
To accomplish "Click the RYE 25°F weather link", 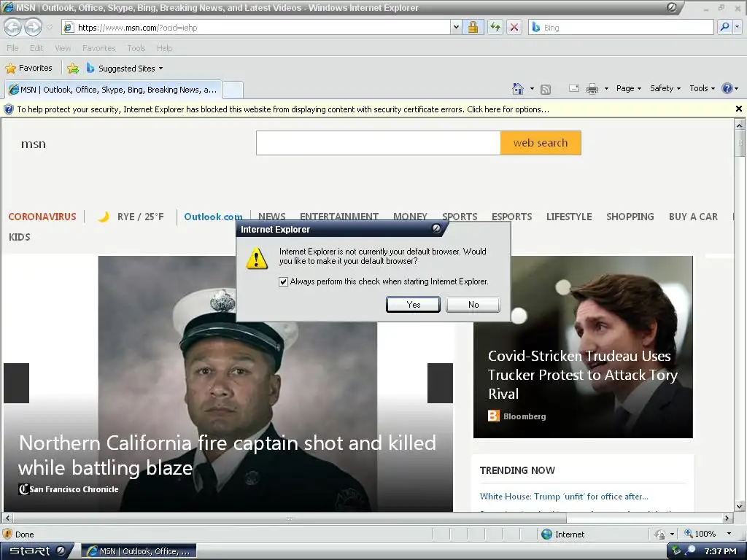I will pos(131,217).
